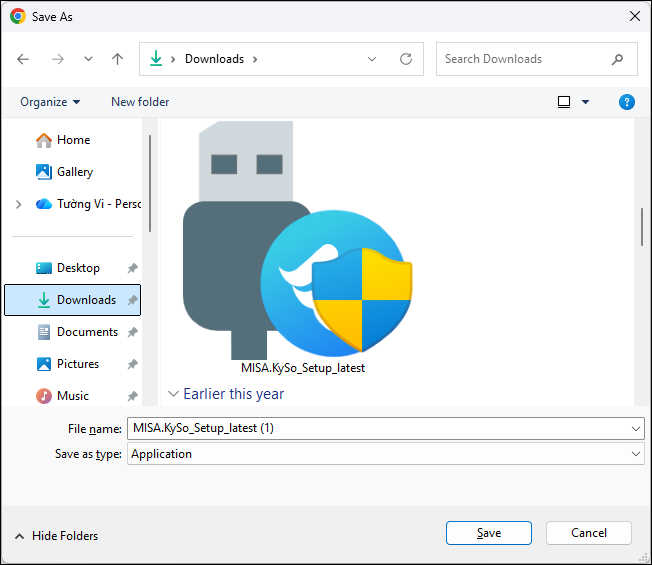Go back using the left arrow

(23, 59)
